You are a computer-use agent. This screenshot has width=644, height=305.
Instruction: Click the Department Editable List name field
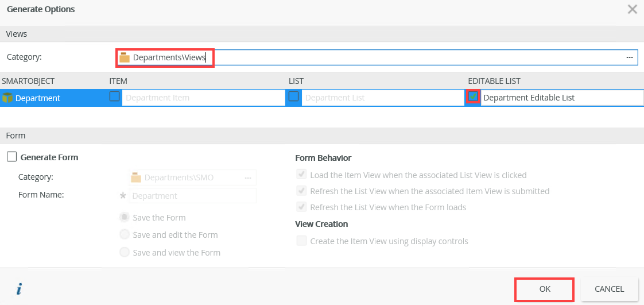click(561, 98)
